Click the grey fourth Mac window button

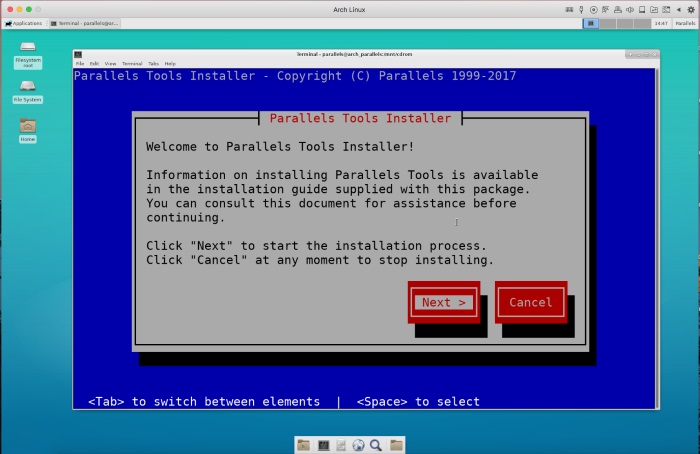[38, 9]
